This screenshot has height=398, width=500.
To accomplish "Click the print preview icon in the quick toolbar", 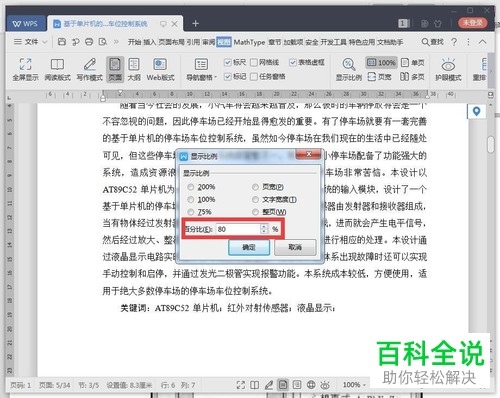I will click(103, 42).
